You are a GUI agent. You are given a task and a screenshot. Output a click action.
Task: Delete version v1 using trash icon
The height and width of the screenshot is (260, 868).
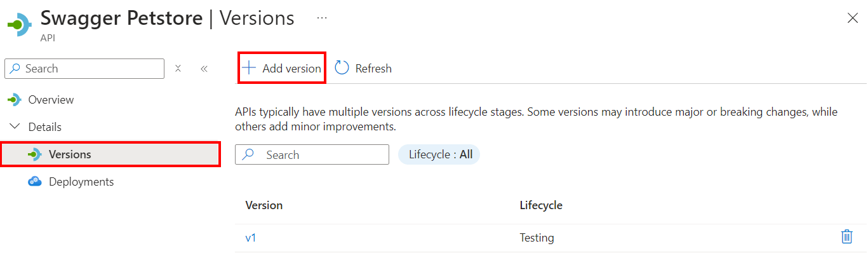[846, 237]
